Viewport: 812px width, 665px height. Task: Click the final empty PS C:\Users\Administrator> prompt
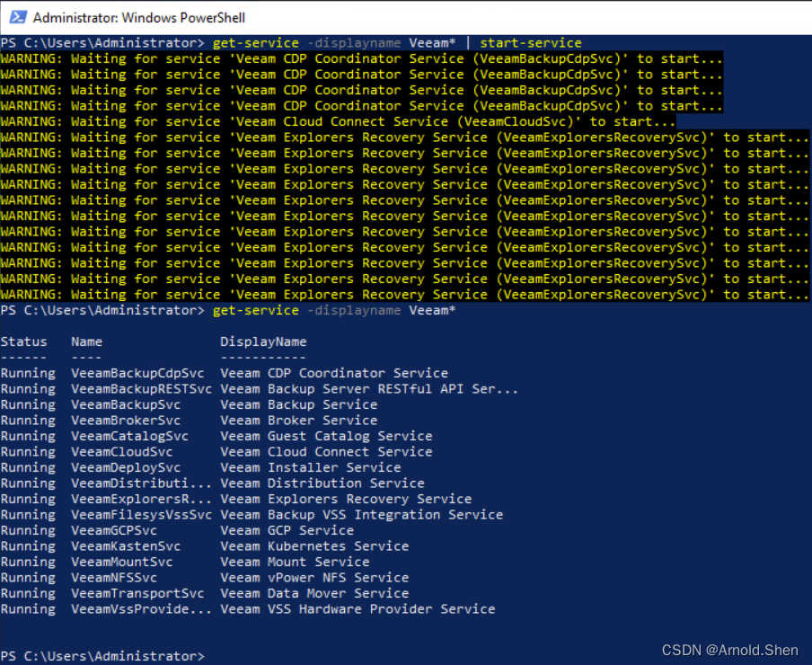(x=102, y=656)
